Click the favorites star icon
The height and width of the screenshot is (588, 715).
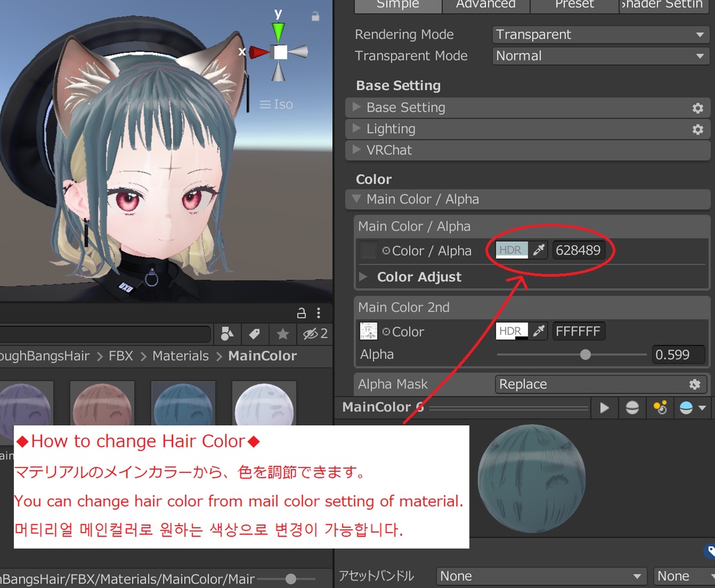point(283,334)
